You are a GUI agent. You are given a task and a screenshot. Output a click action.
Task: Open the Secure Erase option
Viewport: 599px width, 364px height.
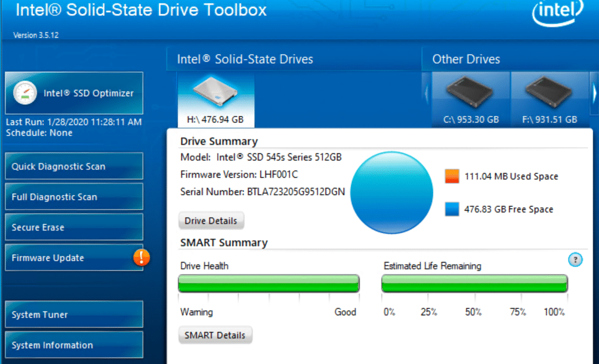pos(74,227)
